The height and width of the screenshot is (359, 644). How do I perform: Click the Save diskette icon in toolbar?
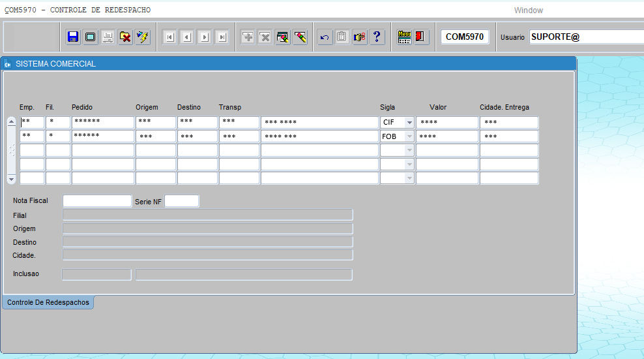[73, 37]
